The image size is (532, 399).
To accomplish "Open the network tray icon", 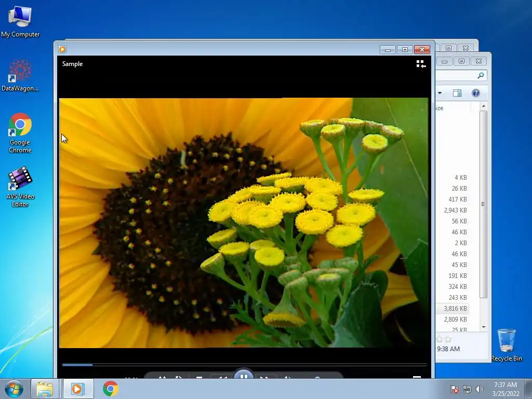I will coord(467,389).
